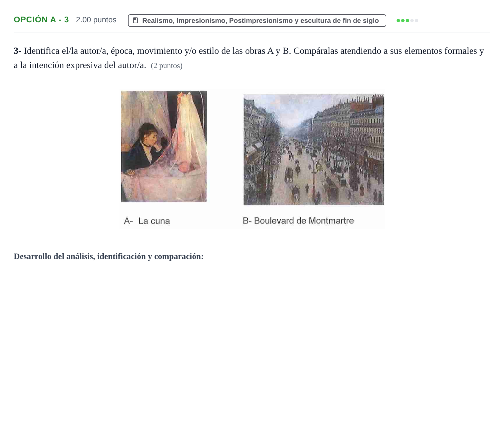Click the 2.00 puntos score label

pos(96,20)
